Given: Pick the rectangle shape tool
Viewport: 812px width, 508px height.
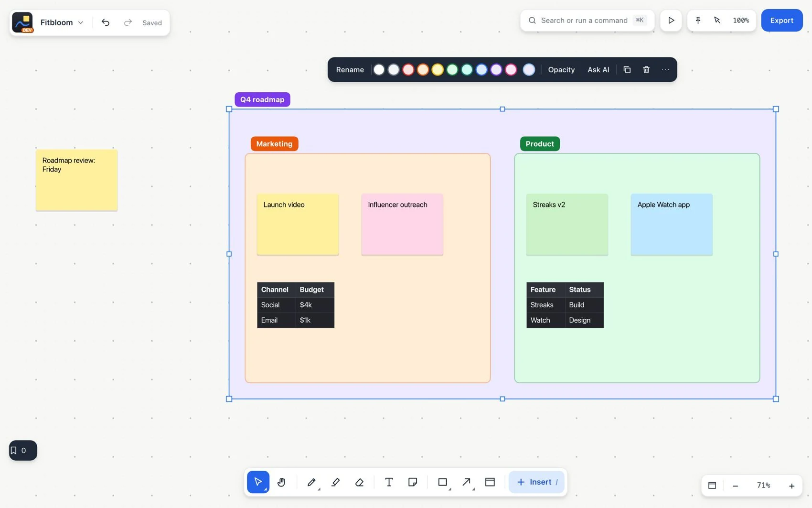Looking at the screenshot, I should coord(443,482).
